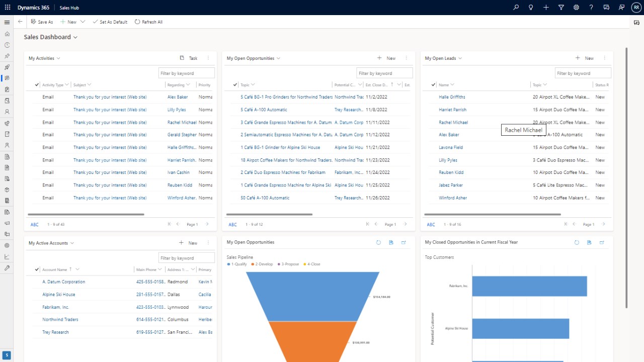The image size is (644, 362).
Task: Open more commands in My Open Leads
Action: (605, 58)
